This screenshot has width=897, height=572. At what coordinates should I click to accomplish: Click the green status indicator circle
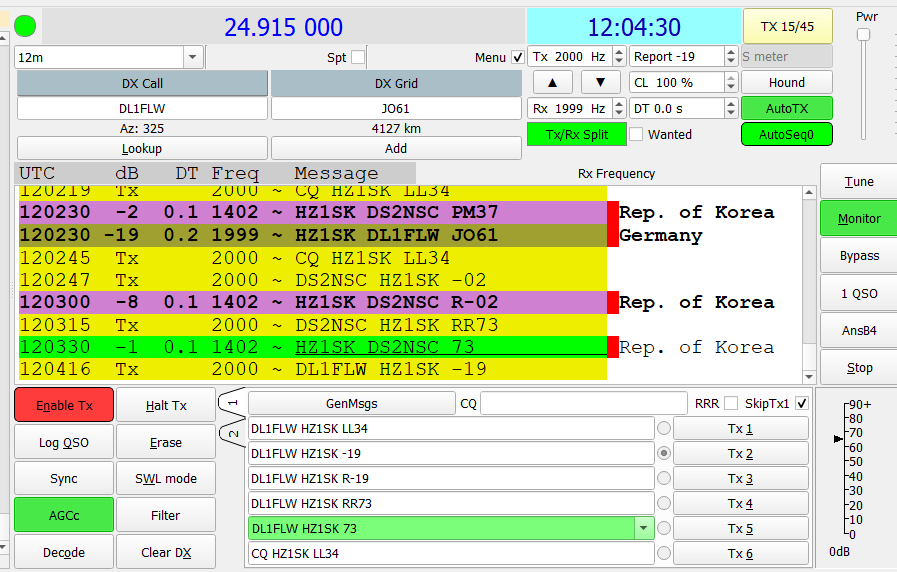(x=25, y=26)
